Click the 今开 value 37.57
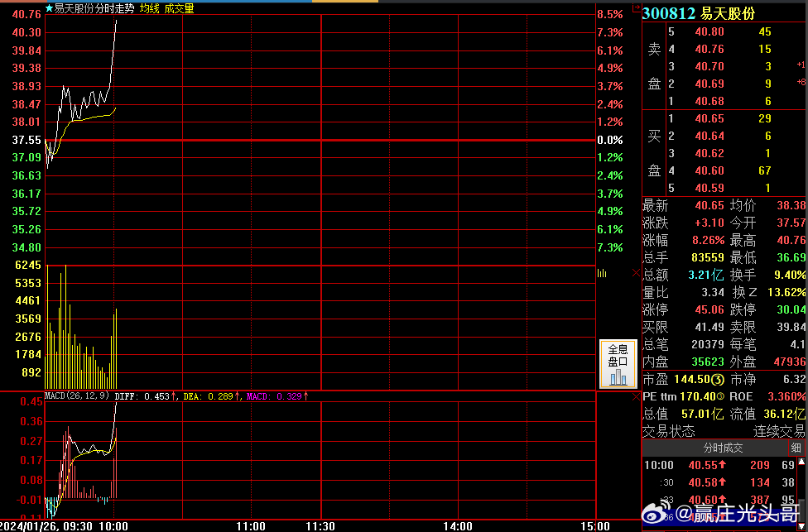 click(x=791, y=223)
